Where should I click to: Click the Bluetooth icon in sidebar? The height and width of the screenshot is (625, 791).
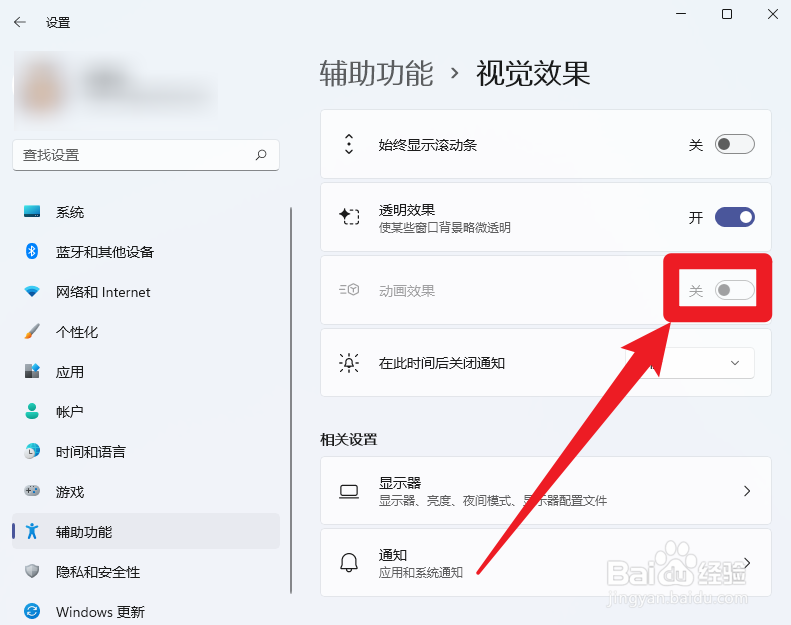coord(32,251)
